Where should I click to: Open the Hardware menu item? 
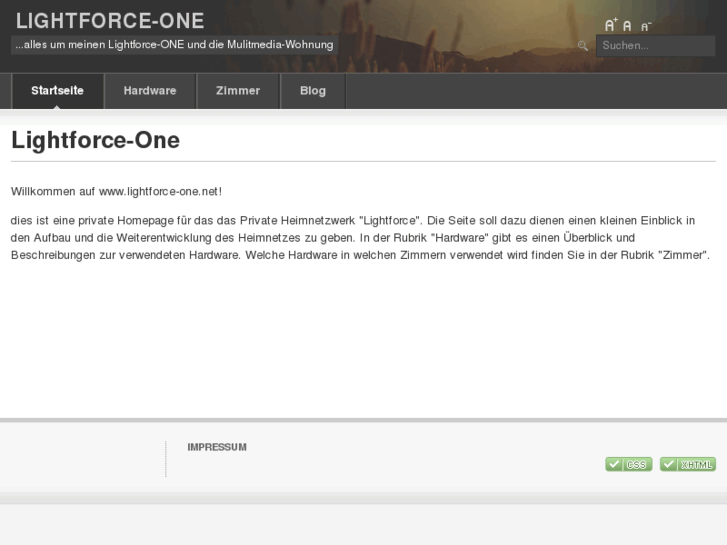point(150,91)
